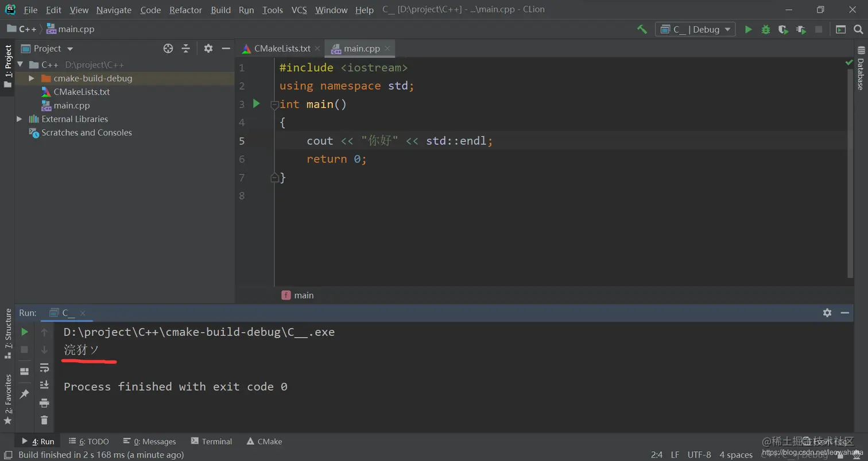This screenshot has height=461, width=868.
Task: Close the main.cpp editor tab
Action: click(388, 49)
